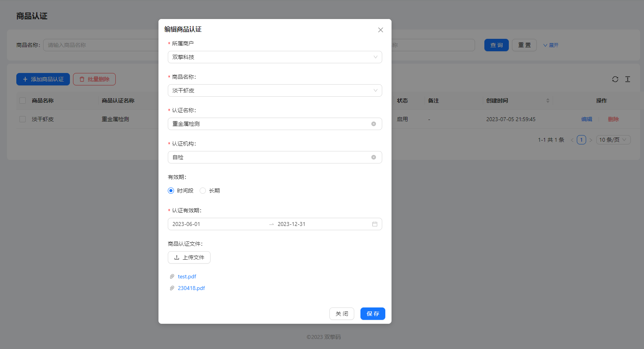644x349 pixels.
Task: Click the 关闭 button in dialog
Action: 342,314
